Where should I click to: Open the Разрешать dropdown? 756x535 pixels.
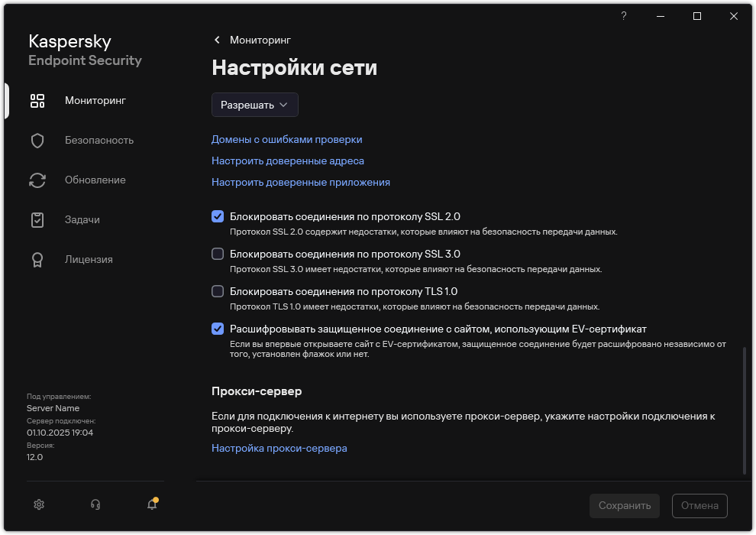coord(254,105)
